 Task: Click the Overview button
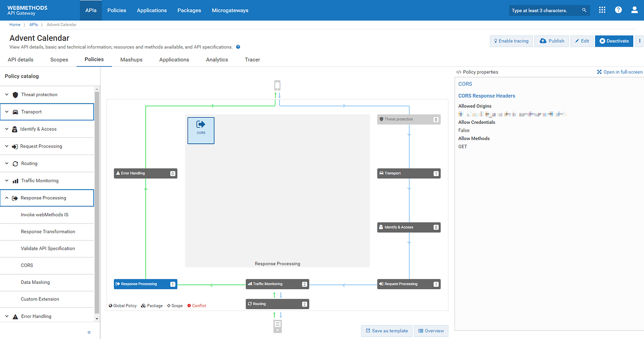coord(431,331)
